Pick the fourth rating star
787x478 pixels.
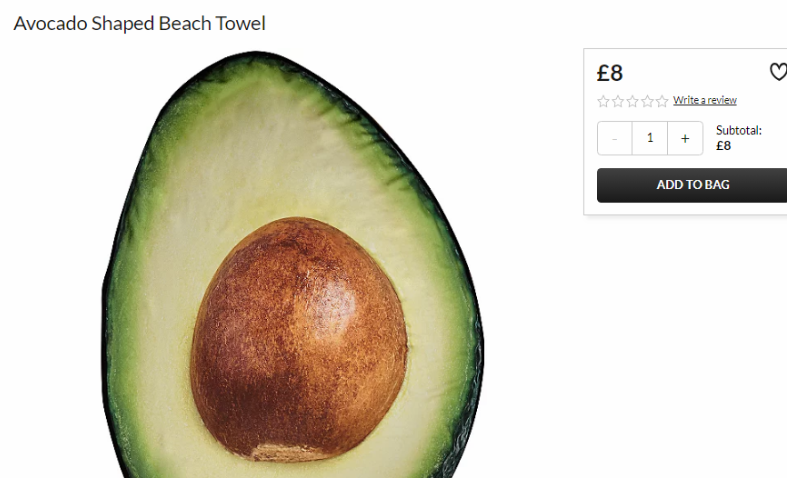point(647,101)
